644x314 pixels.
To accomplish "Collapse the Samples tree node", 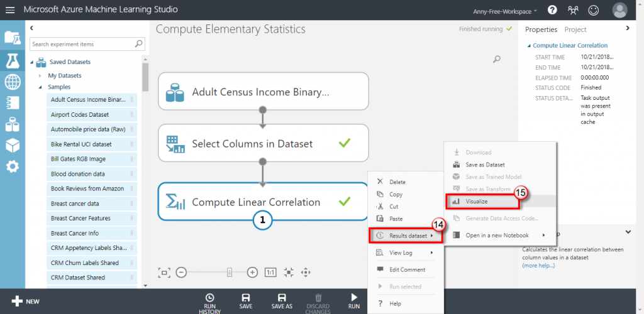I will pos(40,87).
